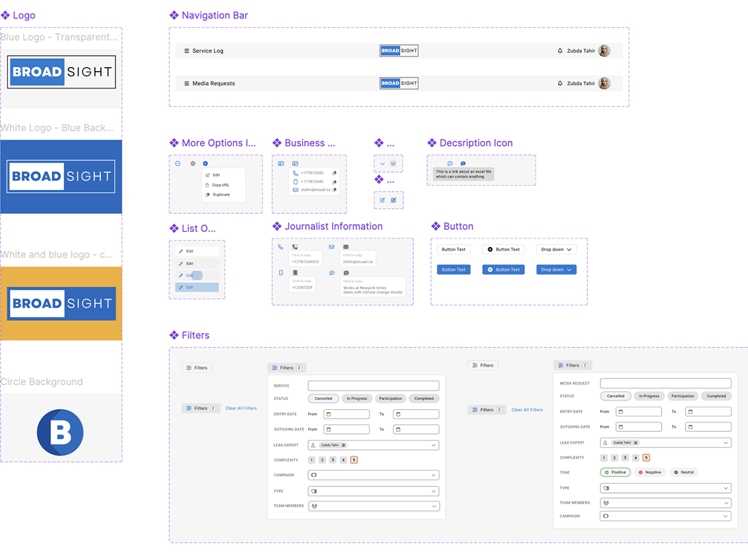The height and width of the screenshot is (560, 748).
Task: Click copy icon beside ztahir@ecuad.ca in business card
Action: (x=334, y=190)
